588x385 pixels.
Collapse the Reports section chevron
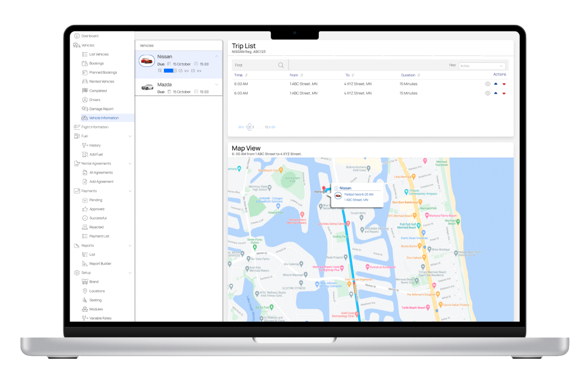pyautogui.click(x=130, y=246)
